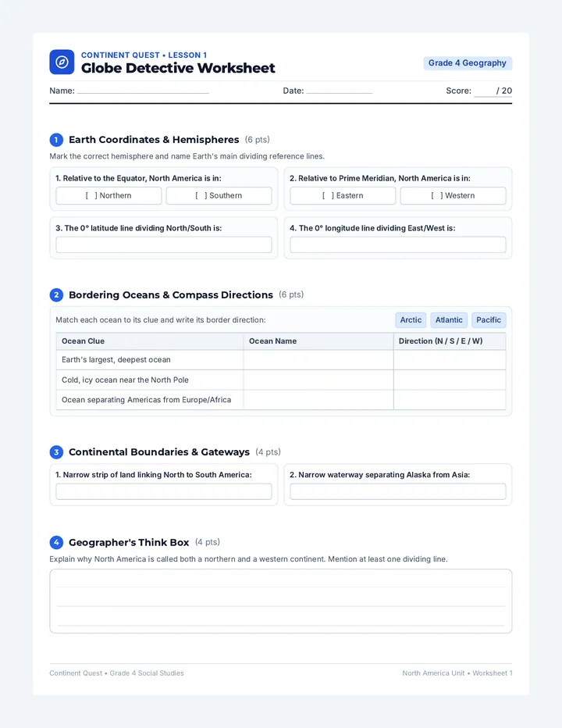Image resolution: width=562 pixels, height=728 pixels.
Task: Click the 0° longitude line answer field
Action: click(398, 244)
